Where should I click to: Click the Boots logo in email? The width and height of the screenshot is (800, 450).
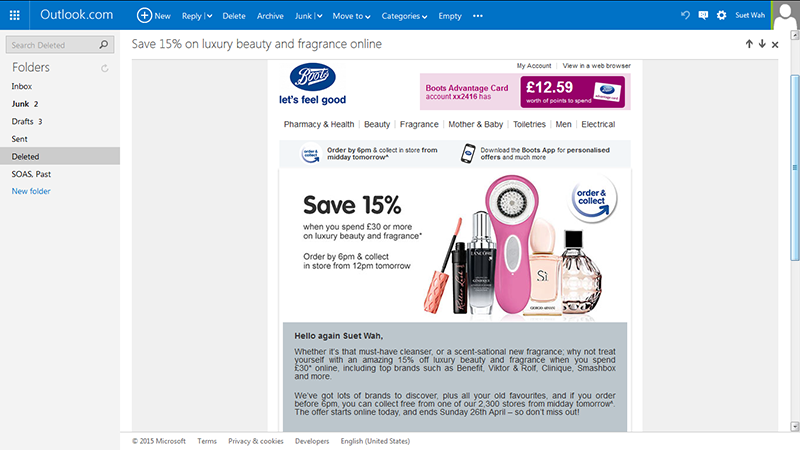coord(313,77)
